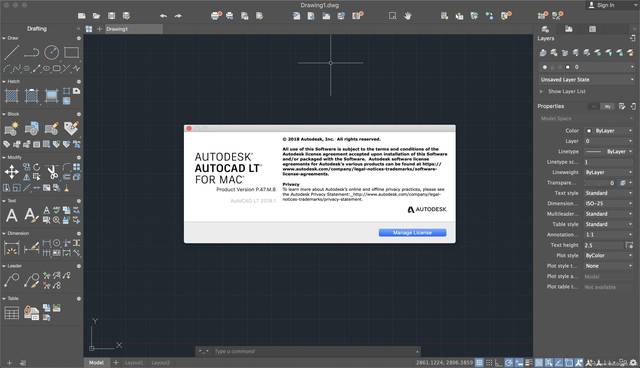Screen dimensions: 640x368
Task: Click the coordinates readout in status bar
Action: coord(444,362)
